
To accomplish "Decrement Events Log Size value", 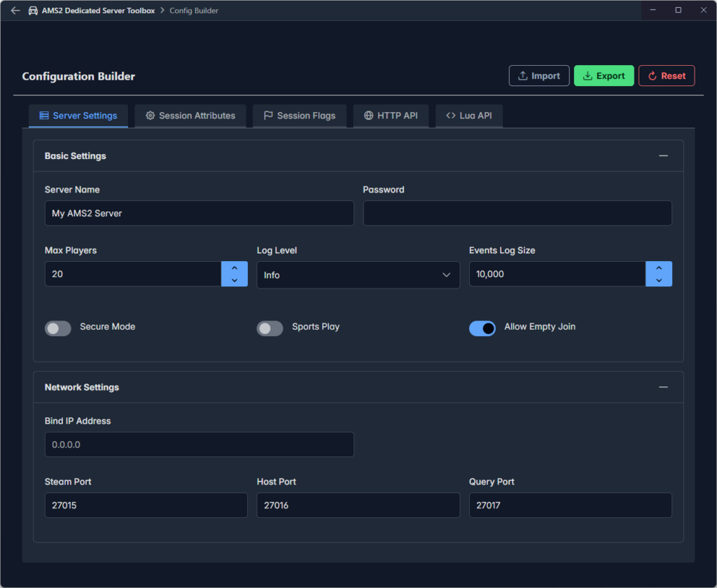I will (659, 280).
